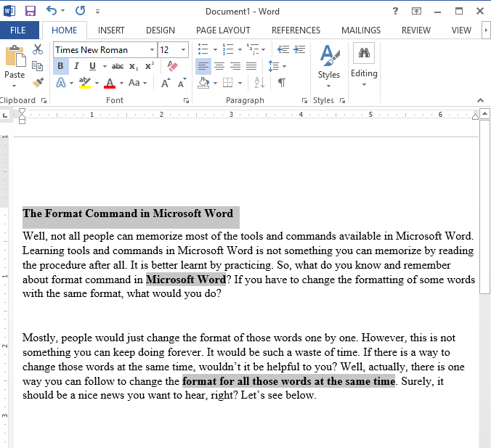Image resolution: width=491 pixels, height=448 pixels.
Task: Launch the Styles pane
Action: pos(342,100)
